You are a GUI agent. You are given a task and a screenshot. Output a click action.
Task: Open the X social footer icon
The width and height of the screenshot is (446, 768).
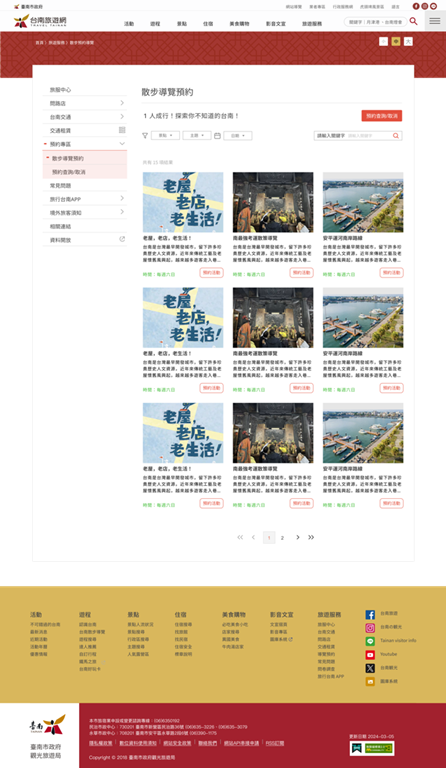point(370,668)
